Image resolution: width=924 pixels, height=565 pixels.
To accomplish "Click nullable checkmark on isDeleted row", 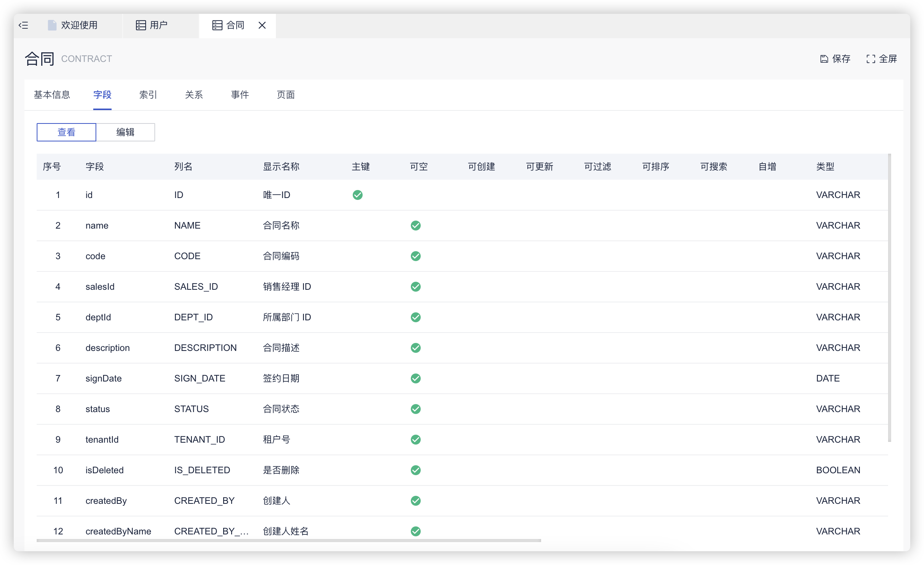I will click(416, 470).
